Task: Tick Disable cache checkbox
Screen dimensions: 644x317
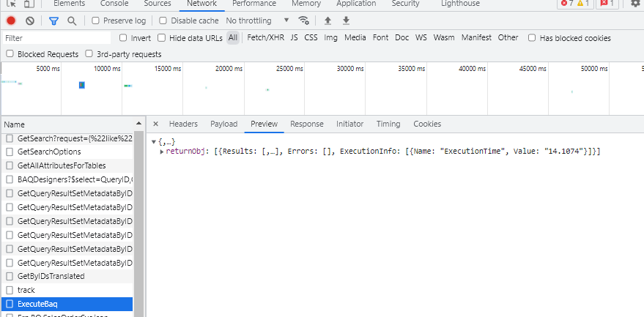Action: 163,20
